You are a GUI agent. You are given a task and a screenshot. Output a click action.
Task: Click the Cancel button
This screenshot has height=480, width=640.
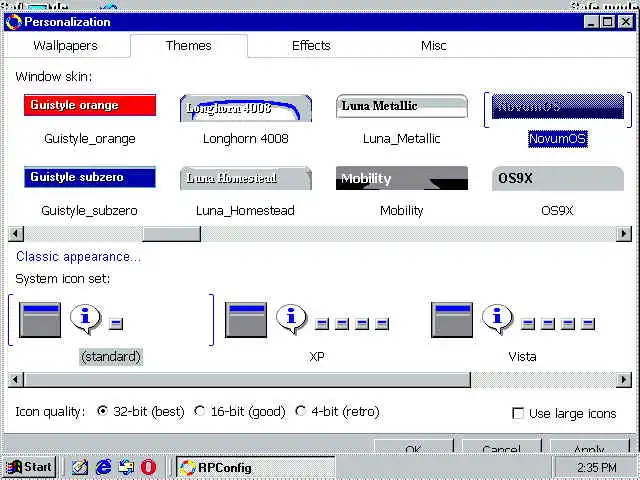[x=502, y=446]
